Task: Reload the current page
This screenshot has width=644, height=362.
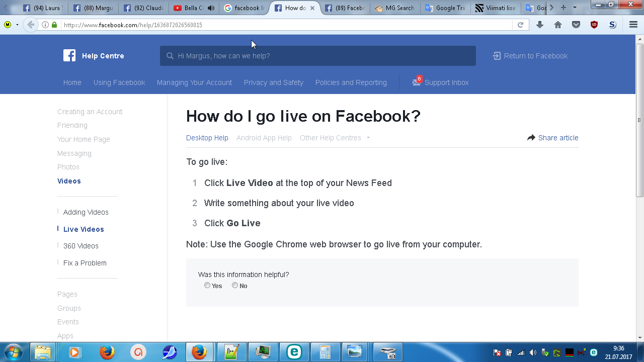Action: tap(521, 25)
